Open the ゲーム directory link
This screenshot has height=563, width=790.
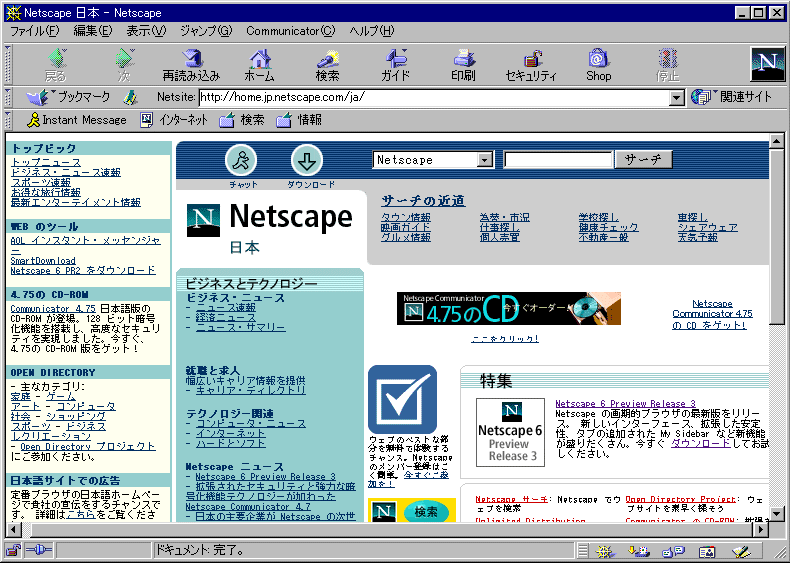point(60,397)
